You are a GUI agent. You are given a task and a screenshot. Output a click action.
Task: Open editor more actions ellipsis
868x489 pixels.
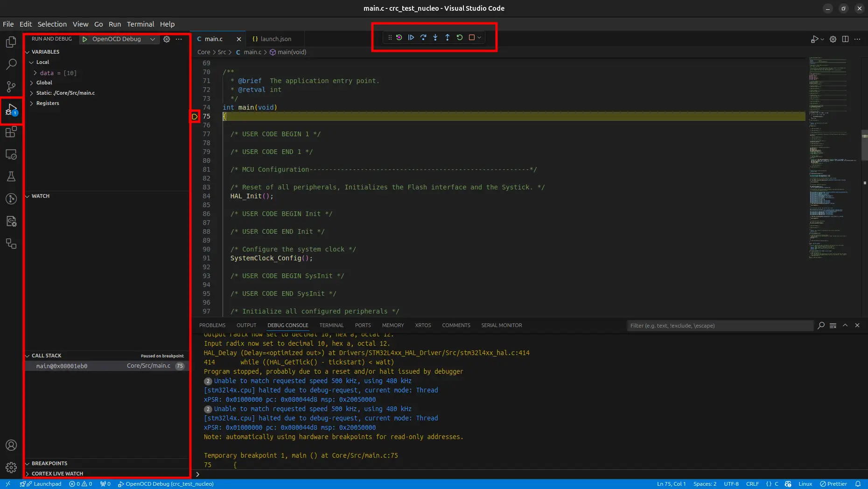[857, 39]
